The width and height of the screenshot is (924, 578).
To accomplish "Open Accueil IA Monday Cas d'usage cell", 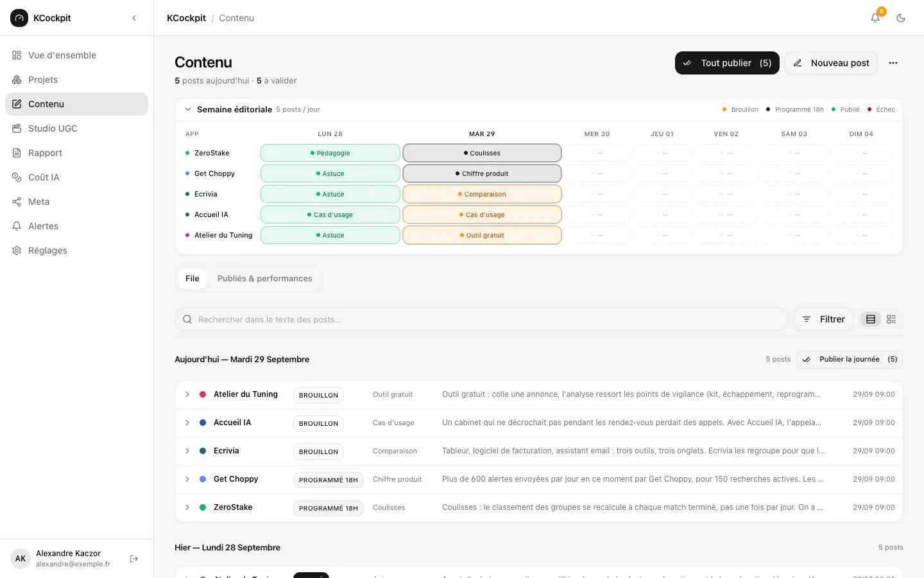I will point(330,215).
